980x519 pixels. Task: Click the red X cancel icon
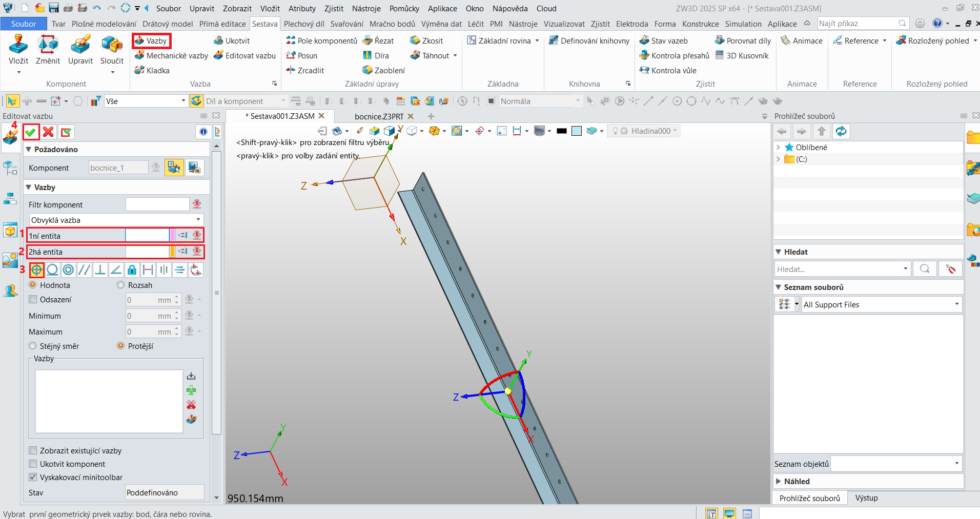click(48, 132)
